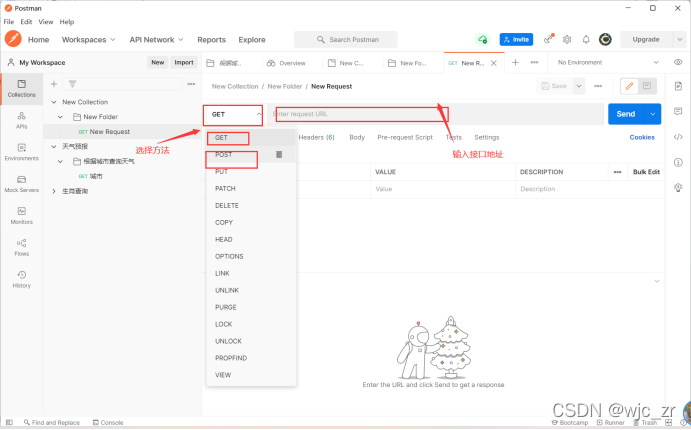Open tab bar three-dot options menu
Image resolution: width=691 pixels, height=430 pixels.
coord(535,63)
